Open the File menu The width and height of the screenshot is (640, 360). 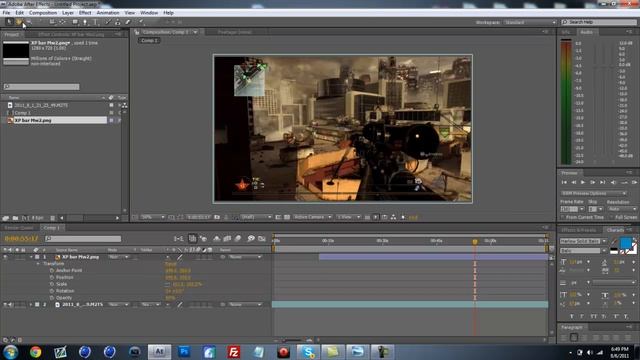point(6,13)
